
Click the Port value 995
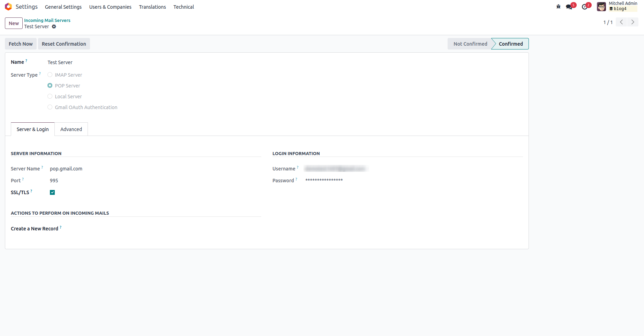(54, 181)
